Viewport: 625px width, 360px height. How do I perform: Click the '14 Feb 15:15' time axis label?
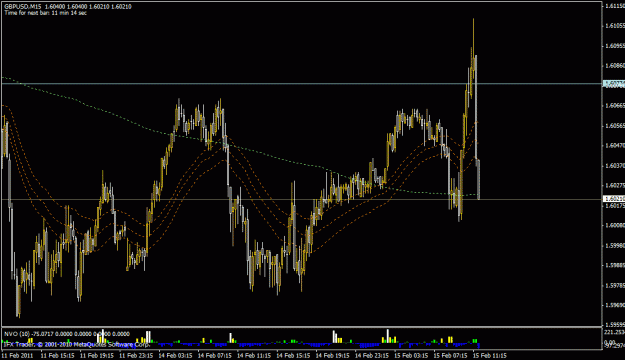pyautogui.click(x=293, y=355)
